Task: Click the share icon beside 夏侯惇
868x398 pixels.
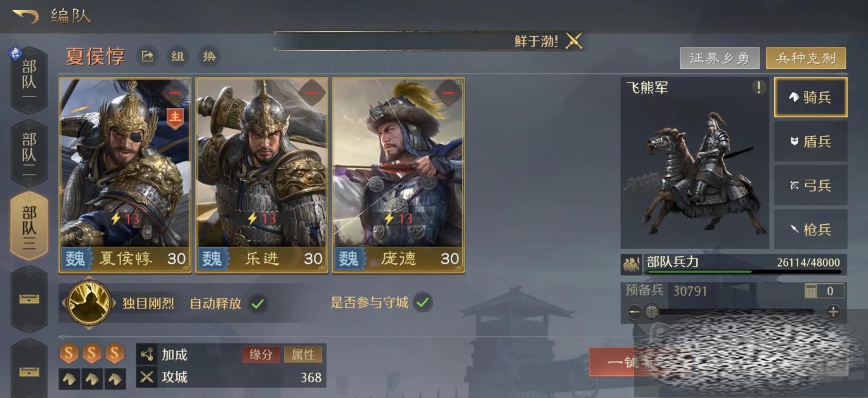Action: (x=147, y=56)
